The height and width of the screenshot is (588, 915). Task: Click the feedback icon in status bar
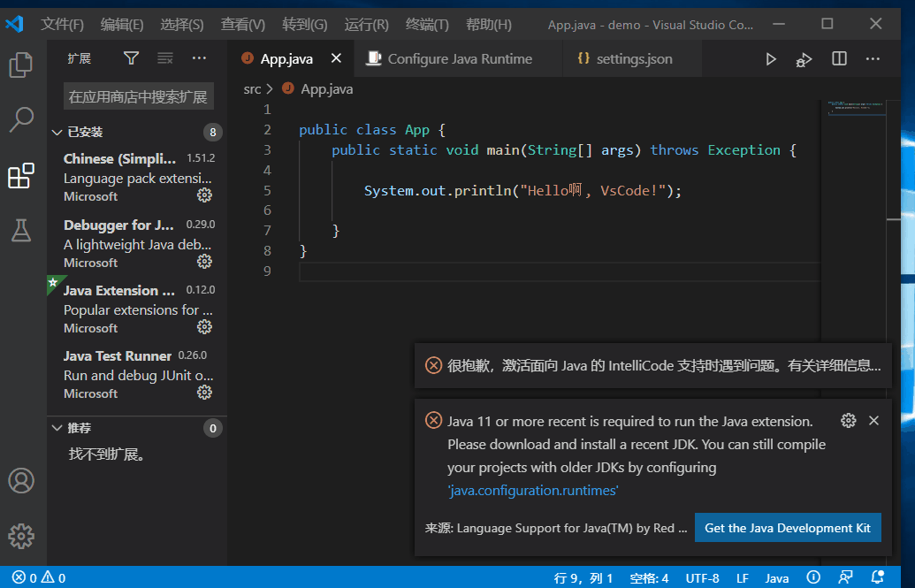[845, 577]
